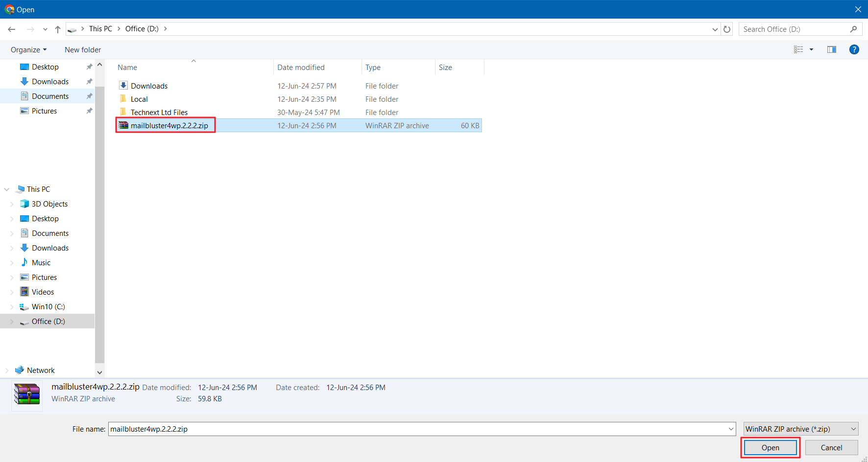The height and width of the screenshot is (462, 868).
Task: Refresh the Office (D:) folder view
Action: pos(727,29)
